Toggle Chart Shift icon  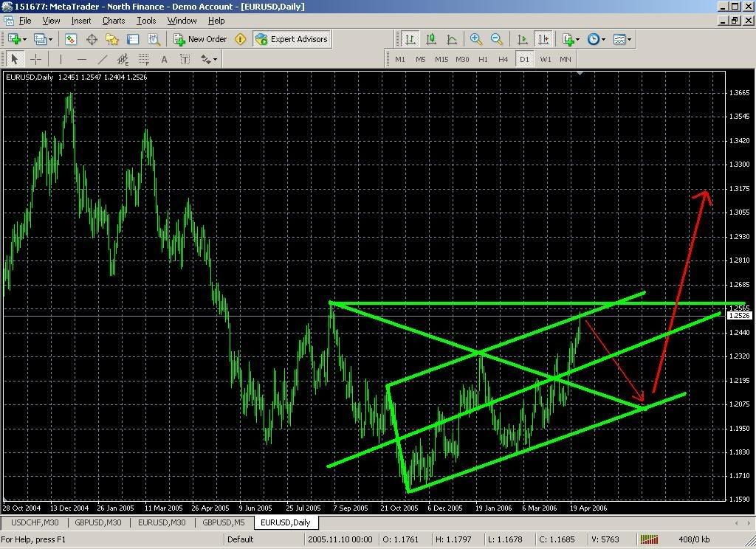tap(543, 39)
